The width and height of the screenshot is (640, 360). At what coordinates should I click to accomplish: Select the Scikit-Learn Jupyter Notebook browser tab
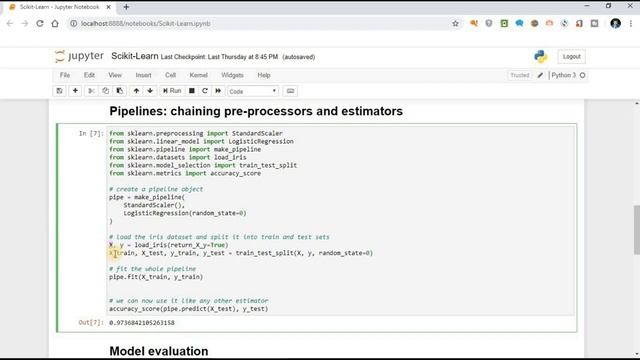pyautogui.click(x=59, y=7)
